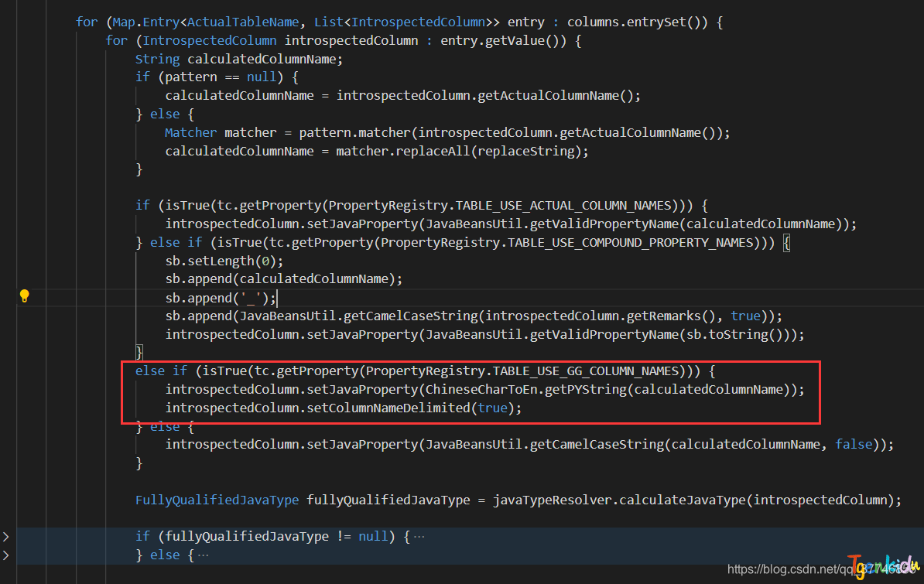Expand the folded '} else {' block at bottom

(x=6, y=555)
